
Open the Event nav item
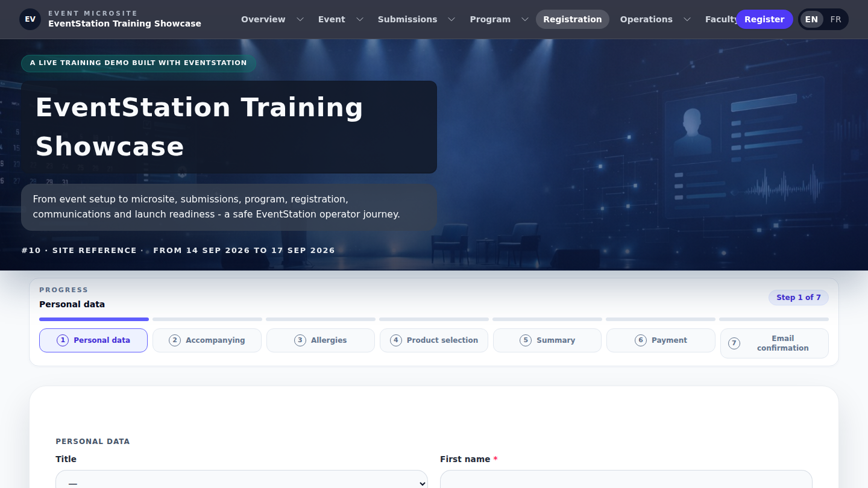(332, 19)
